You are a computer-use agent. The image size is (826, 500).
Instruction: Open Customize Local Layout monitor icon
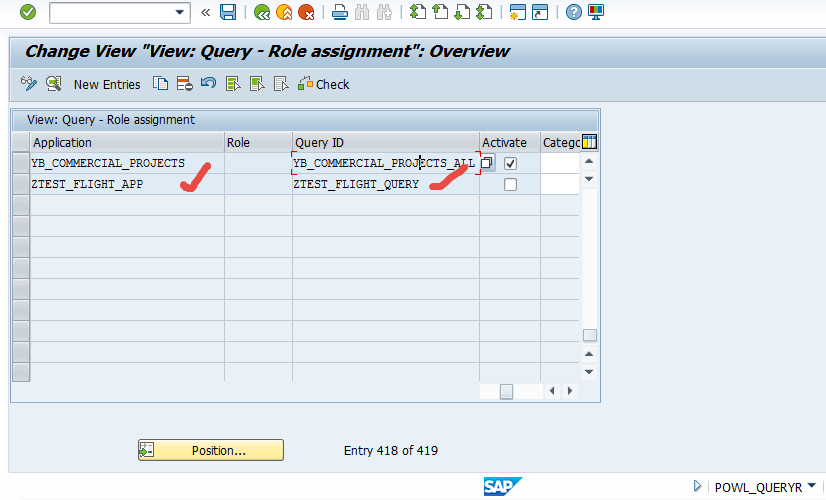coord(596,12)
